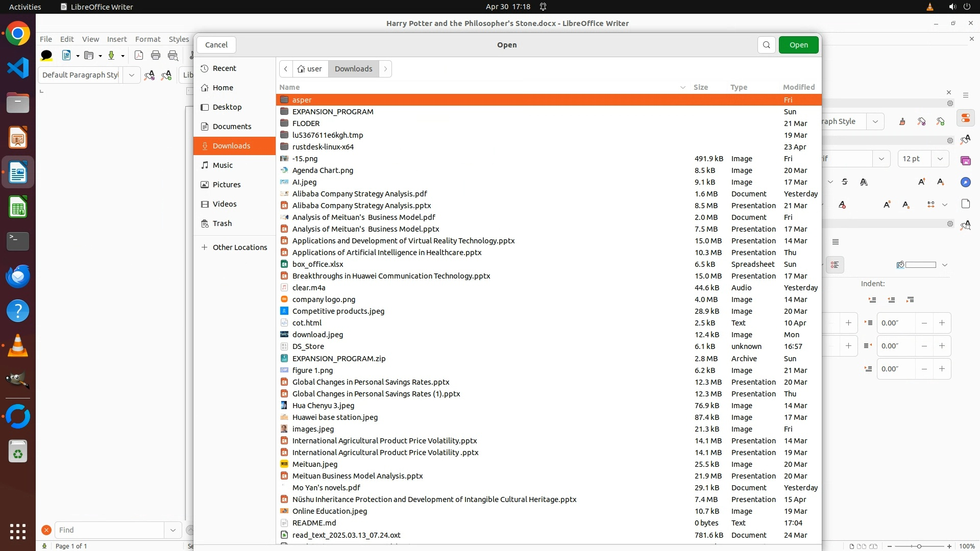Open paragraph background color dropdown arrow
This screenshot has height=551, width=980.
click(944, 265)
